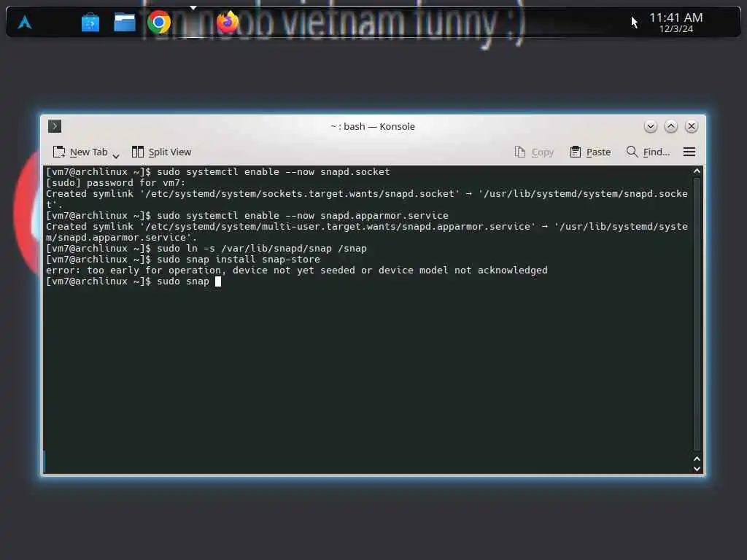Click the 'sudo snap' command prompt line
The width and height of the screenshot is (747, 560).
pyautogui.click(x=133, y=281)
